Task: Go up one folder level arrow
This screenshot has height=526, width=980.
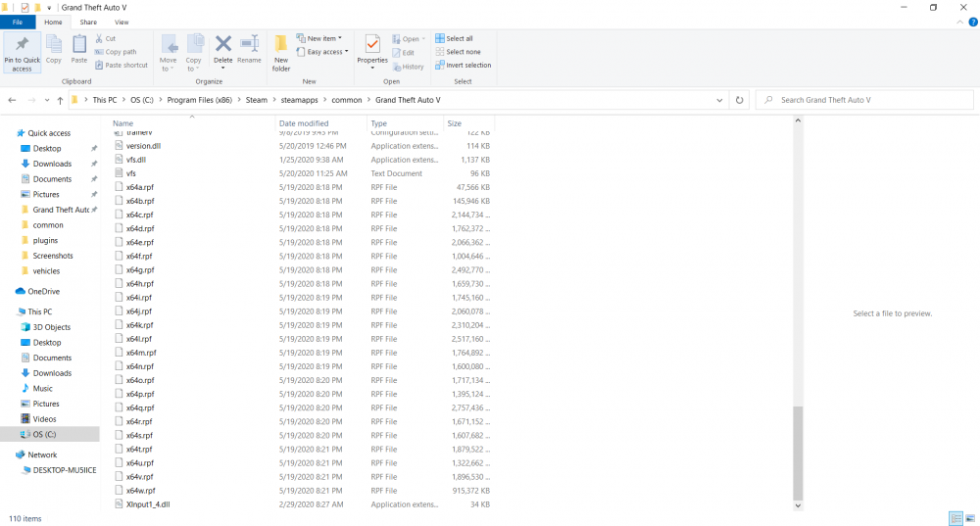Action: click(x=61, y=100)
